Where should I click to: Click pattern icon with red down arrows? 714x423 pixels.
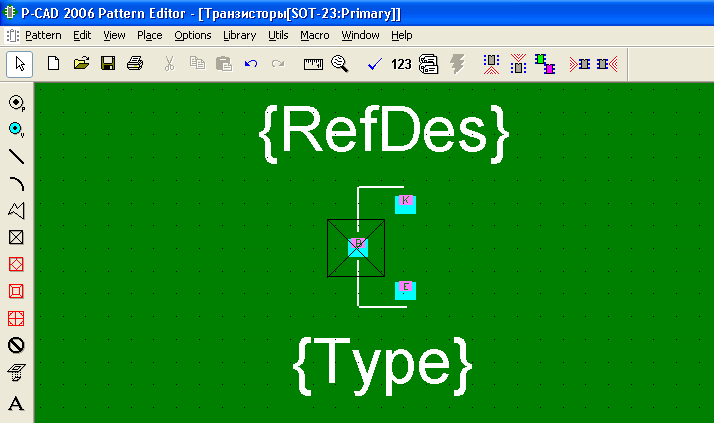point(518,64)
